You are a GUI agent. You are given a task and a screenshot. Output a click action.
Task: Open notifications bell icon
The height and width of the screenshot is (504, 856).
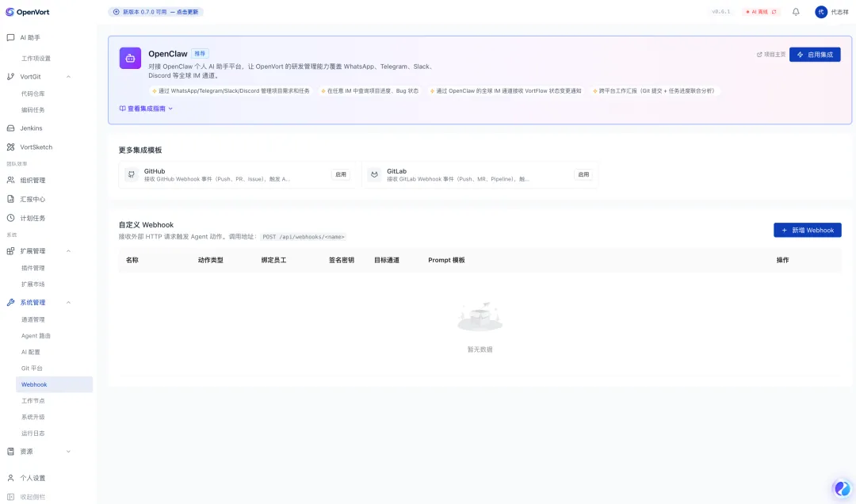coord(796,12)
